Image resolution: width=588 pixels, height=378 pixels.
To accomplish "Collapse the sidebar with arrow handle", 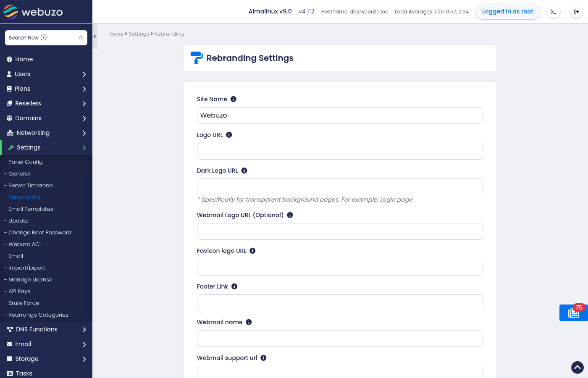I will [x=95, y=37].
